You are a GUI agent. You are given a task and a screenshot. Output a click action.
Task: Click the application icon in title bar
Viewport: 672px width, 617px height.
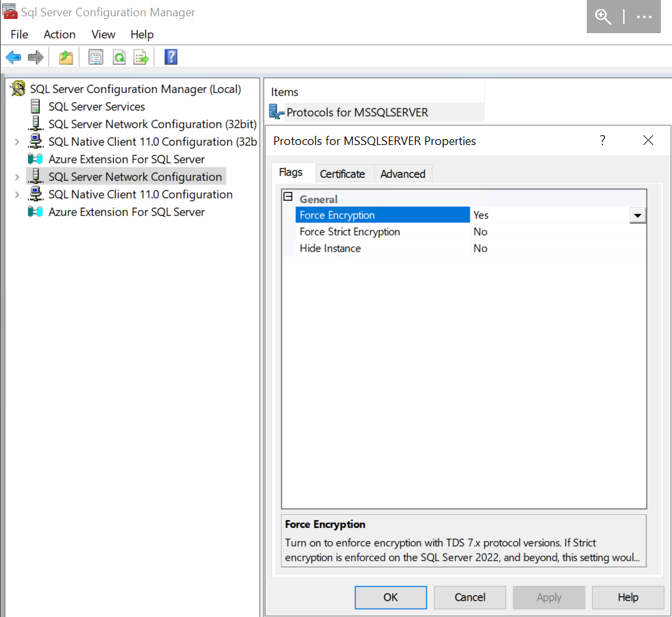9,10
